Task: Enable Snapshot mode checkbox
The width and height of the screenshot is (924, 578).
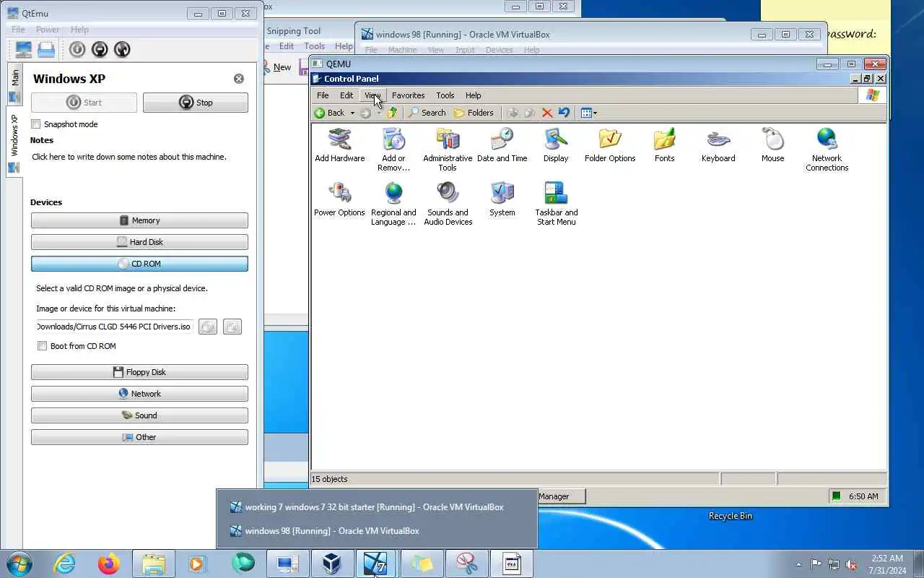Action: point(36,124)
